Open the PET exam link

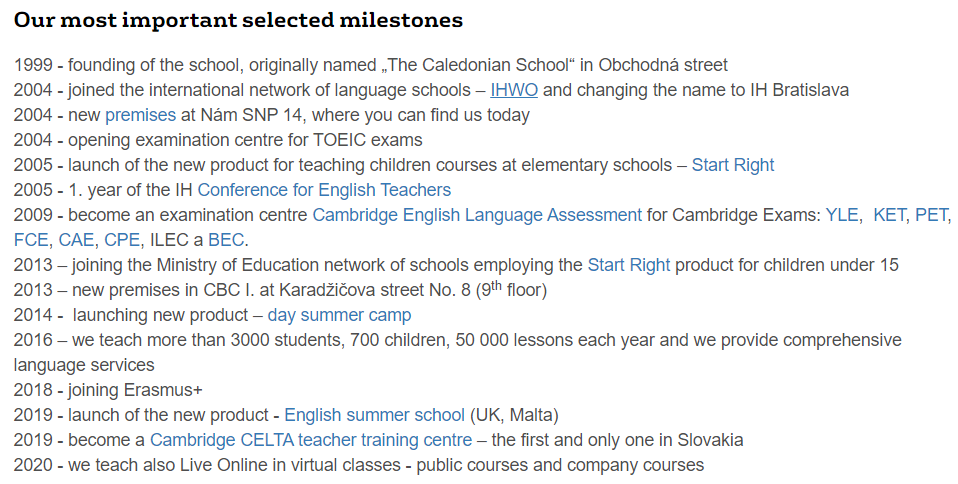[933, 215]
